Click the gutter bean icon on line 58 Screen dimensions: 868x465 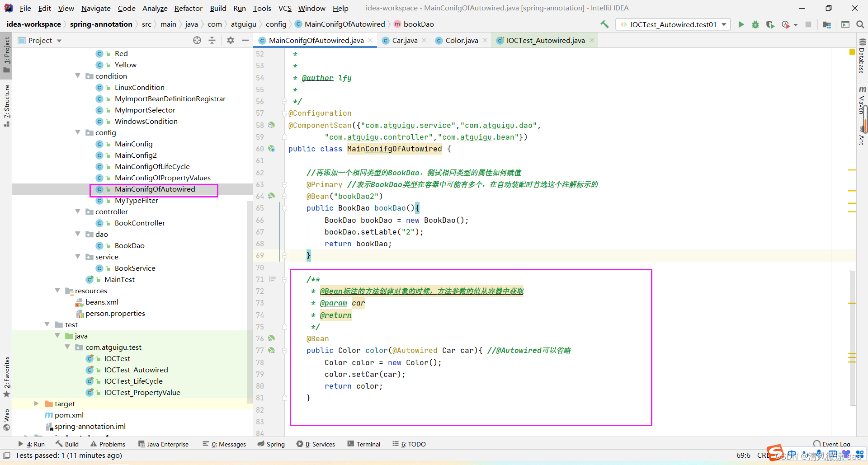point(271,125)
